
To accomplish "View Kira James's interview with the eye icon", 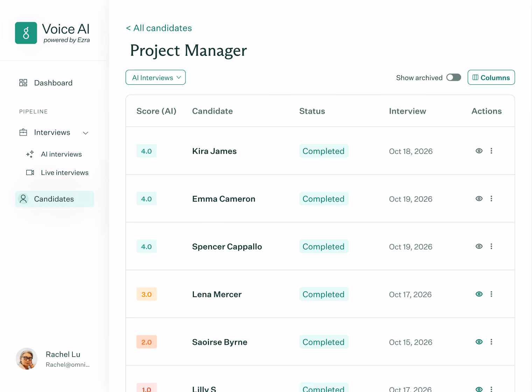I will [x=479, y=151].
